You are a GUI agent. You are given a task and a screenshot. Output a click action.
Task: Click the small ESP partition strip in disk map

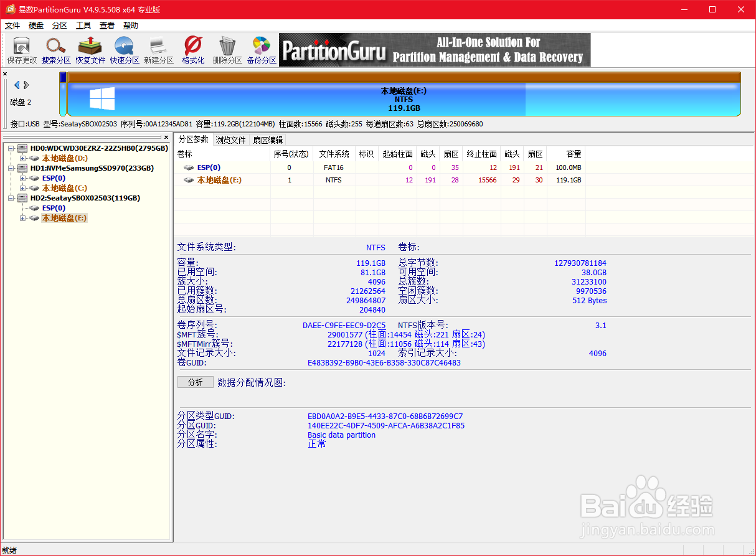[63, 94]
